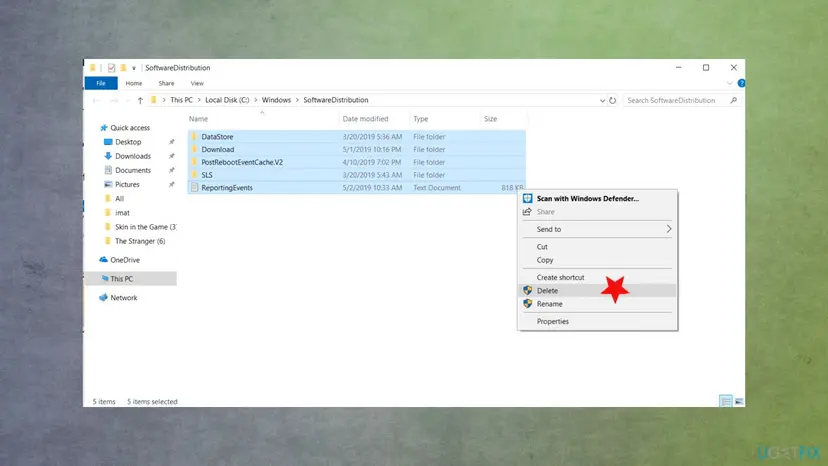Click the Delete entry's shield icon
Screen dimensions: 828x466
click(x=527, y=291)
